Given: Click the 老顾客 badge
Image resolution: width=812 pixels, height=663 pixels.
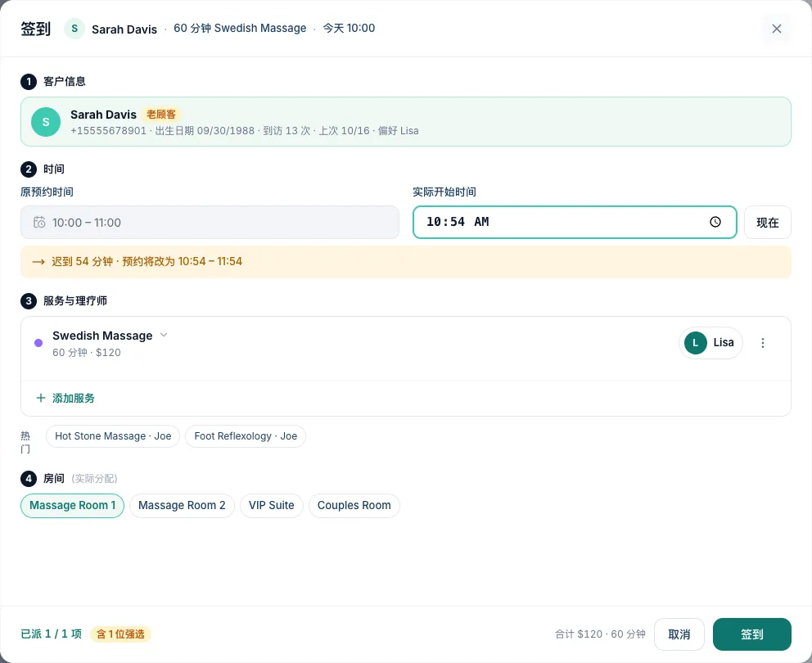Looking at the screenshot, I should pyautogui.click(x=161, y=115).
